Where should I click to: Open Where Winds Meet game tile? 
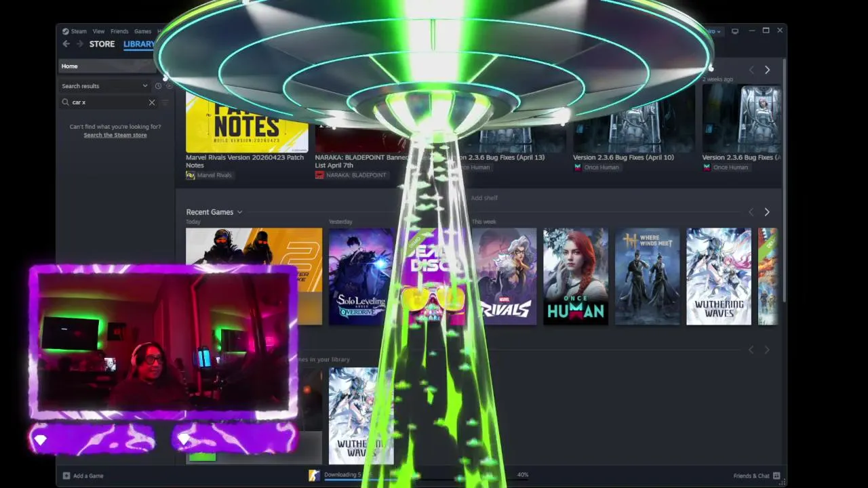click(647, 277)
